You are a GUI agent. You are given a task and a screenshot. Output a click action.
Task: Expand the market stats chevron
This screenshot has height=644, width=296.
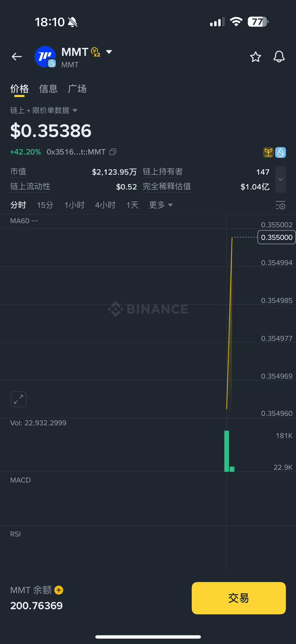(x=281, y=179)
